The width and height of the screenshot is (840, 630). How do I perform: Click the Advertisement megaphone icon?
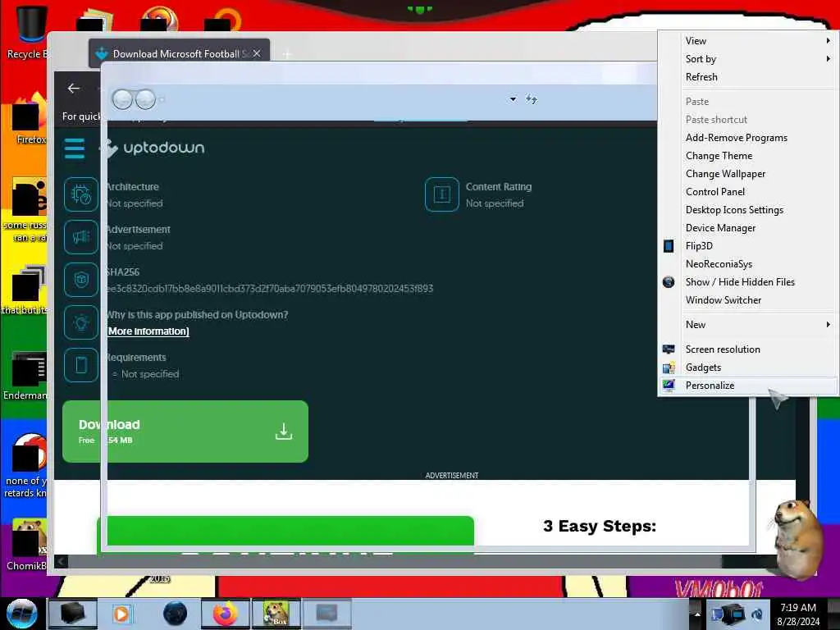pyautogui.click(x=81, y=237)
